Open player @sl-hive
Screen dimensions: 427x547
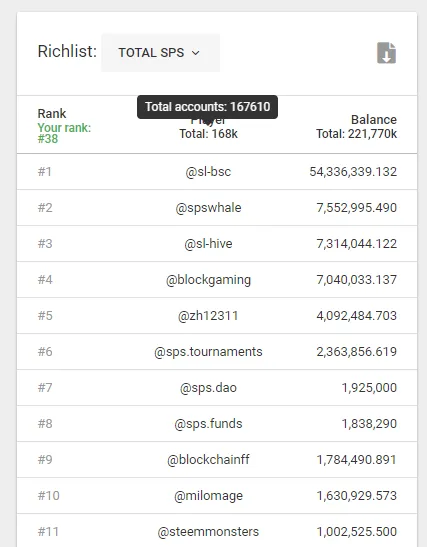[208, 243]
